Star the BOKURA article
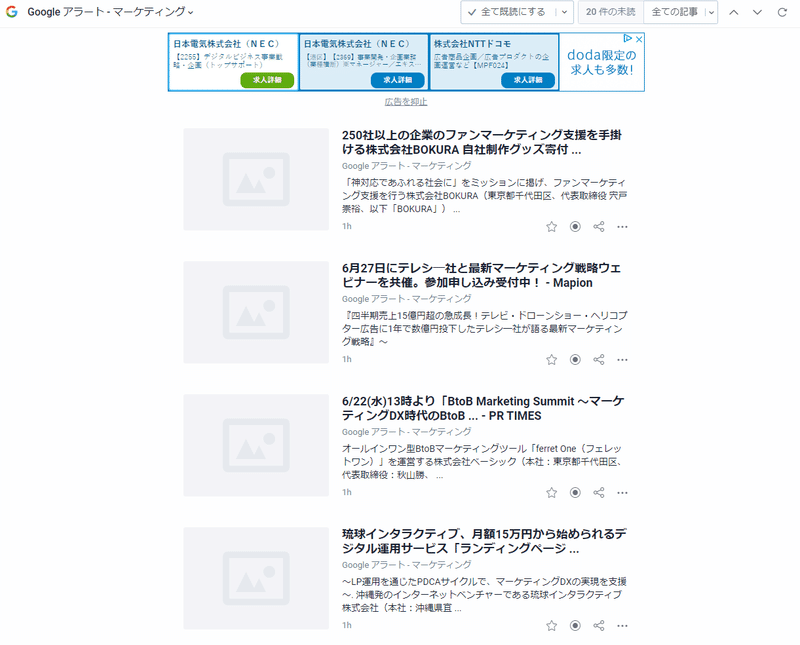This screenshot has width=800, height=645. click(552, 227)
